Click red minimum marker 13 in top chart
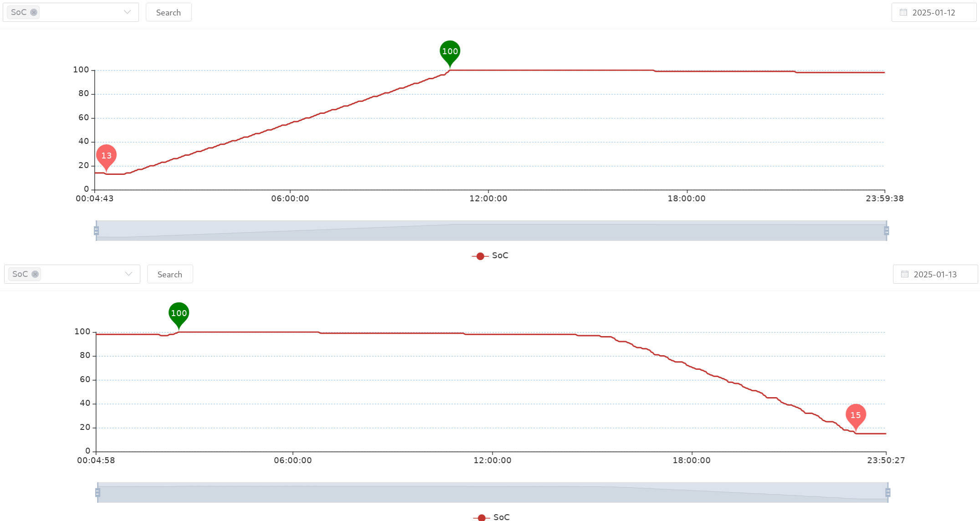The height and width of the screenshot is (521, 980). [106, 156]
